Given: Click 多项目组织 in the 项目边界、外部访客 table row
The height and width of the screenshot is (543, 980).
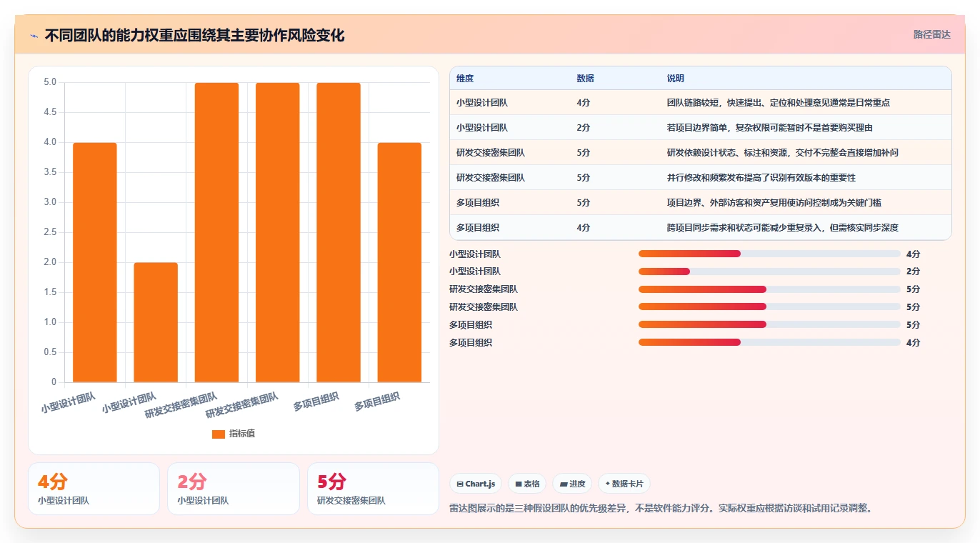Looking at the screenshot, I should (x=478, y=203).
